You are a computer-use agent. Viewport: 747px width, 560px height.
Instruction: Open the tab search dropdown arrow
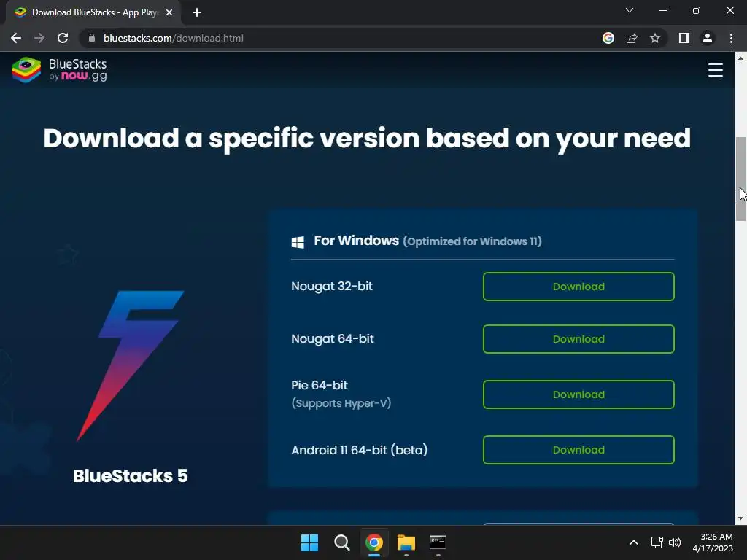click(x=630, y=10)
